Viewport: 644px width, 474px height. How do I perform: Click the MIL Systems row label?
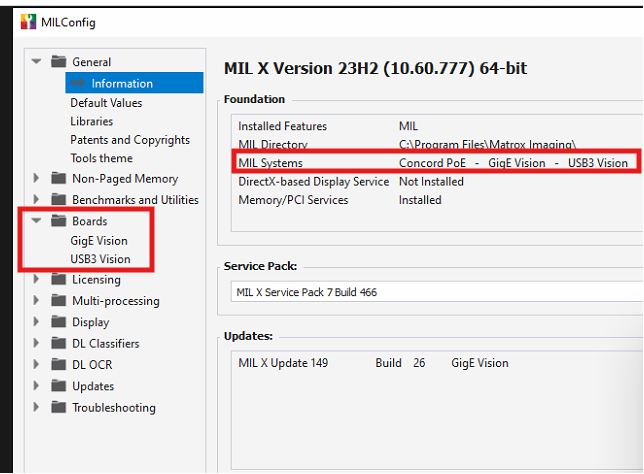pos(271,163)
